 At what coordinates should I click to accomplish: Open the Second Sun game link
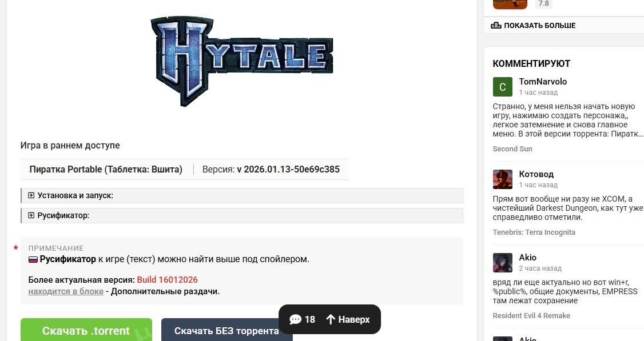pos(512,149)
